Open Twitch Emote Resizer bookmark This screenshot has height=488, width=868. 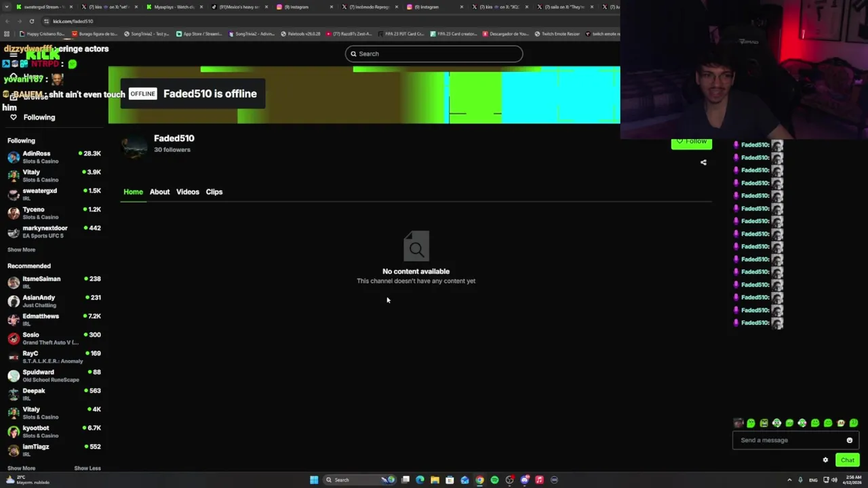point(557,34)
